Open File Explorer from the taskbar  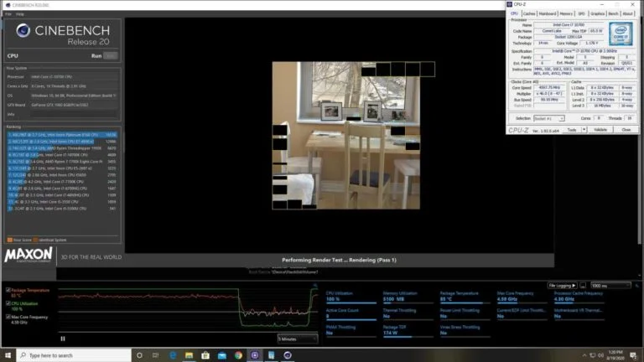[x=189, y=355]
